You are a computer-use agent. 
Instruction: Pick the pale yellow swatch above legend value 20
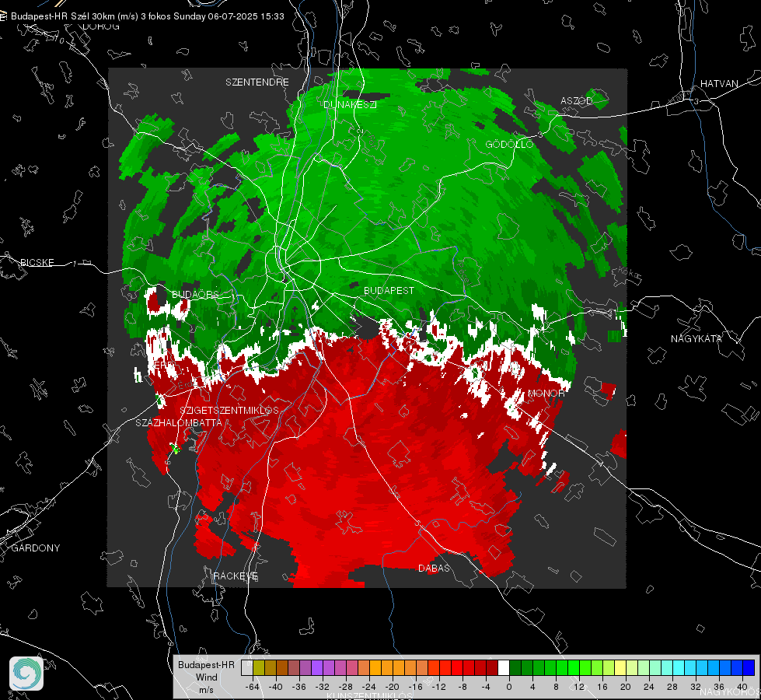pyautogui.click(x=620, y=667)
